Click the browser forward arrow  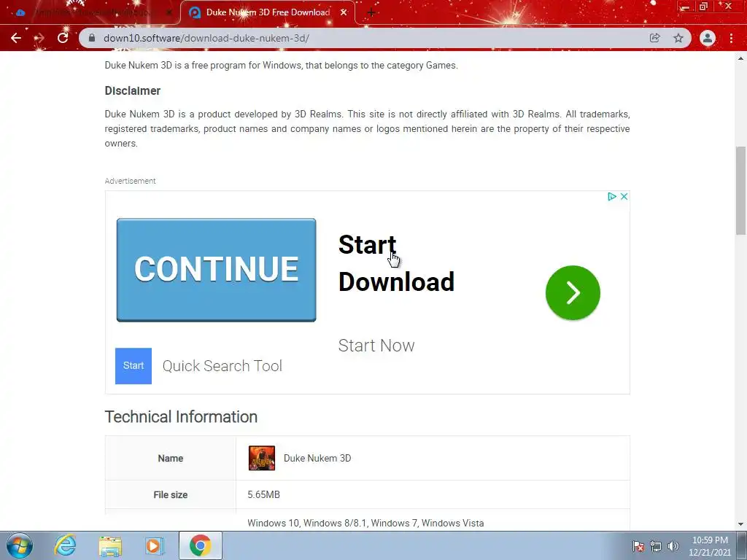pos(39,38)
